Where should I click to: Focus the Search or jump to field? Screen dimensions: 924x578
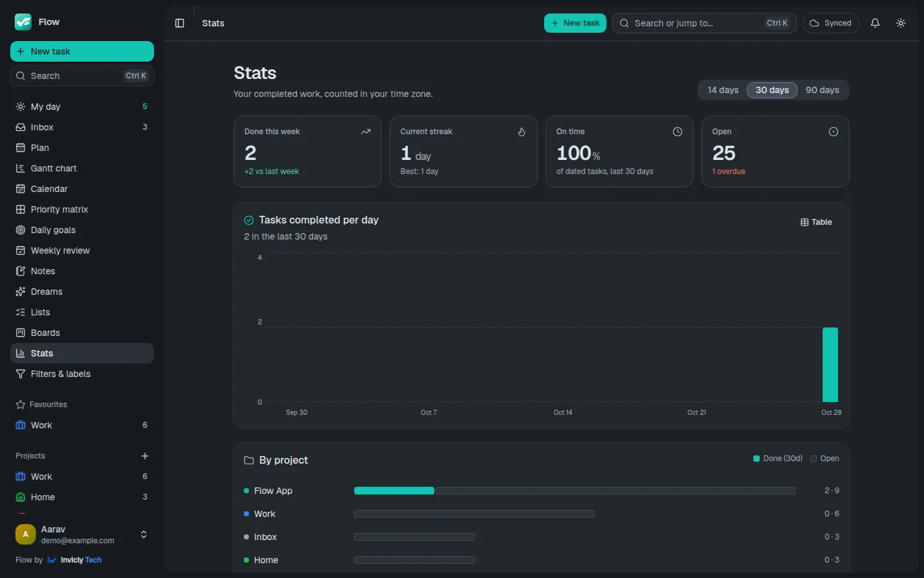(705, 23)
